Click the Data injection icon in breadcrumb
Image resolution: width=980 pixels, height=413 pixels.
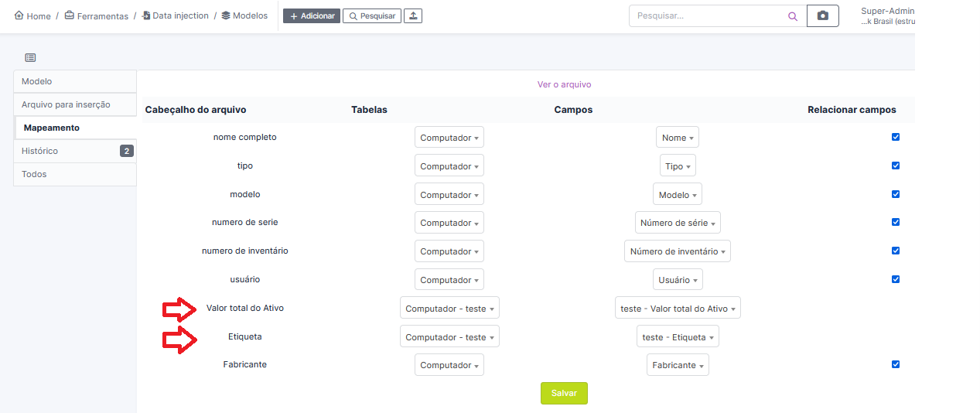pos(146,15)
